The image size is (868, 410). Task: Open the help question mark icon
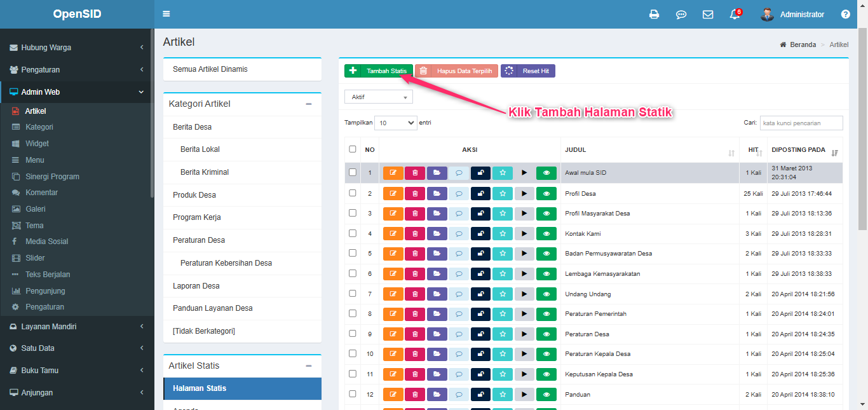(845, 14)
